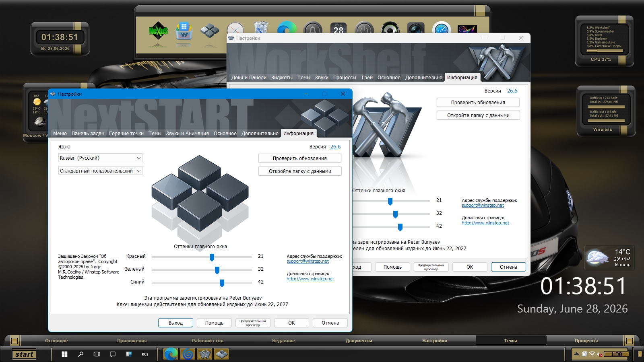The image size is (644, 362).
Task: Click the blue spiral taskbar app icon
Action: tap(188, 354)
